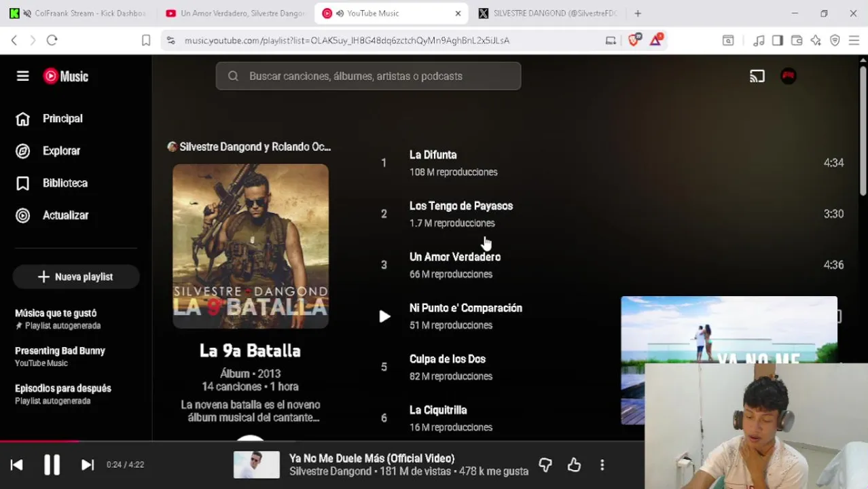
Task: Open the Brave Wallet icon
Action: pos(797,40)
